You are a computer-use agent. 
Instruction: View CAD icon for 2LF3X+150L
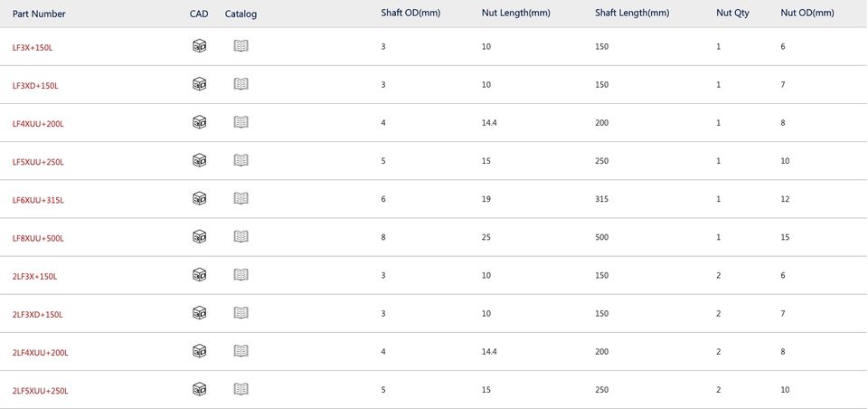coord(199,275)
